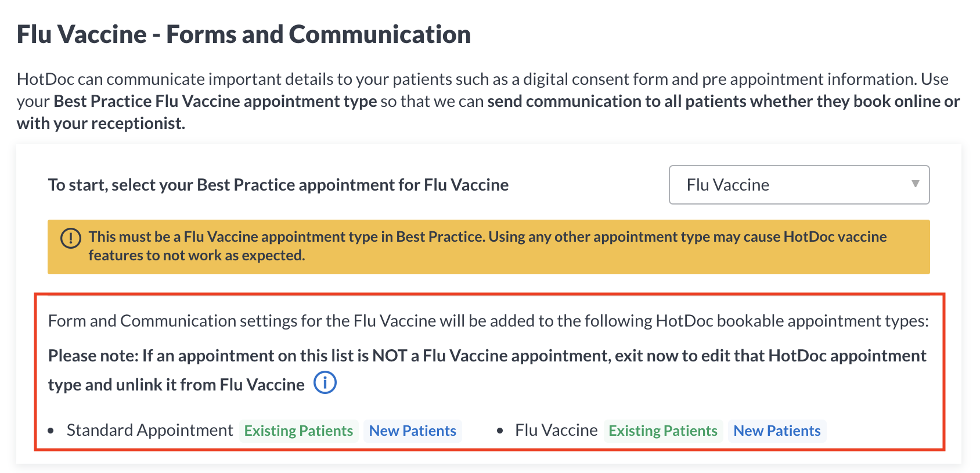Click the 'HotDoc can communicate' intro paragraph

(488, 101)
